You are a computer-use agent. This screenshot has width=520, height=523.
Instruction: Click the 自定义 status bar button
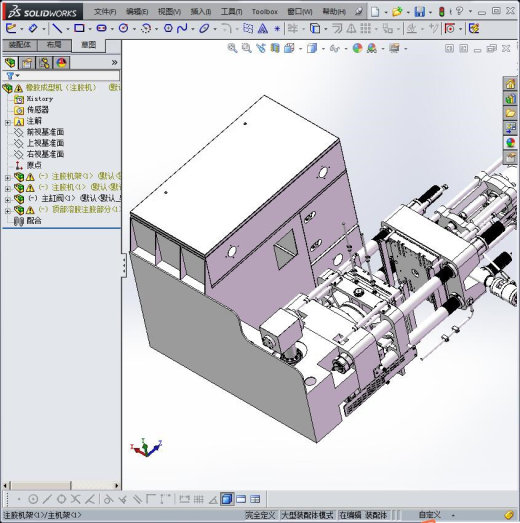[430, 515]
